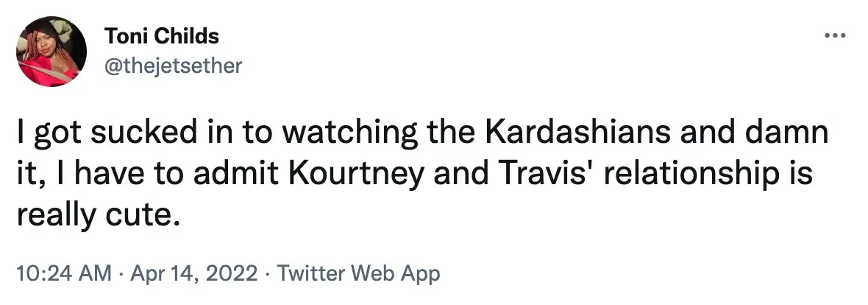Click the Apr 14, 2022 date
Viewport: 868px width, 305px height.
[x=194, y=275]
